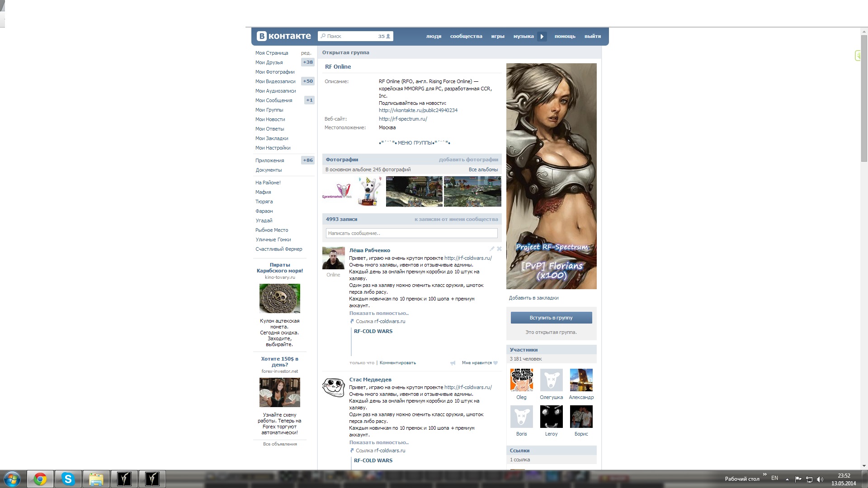Click the page's vertical scrollbar thumb
The height and width of the screenshot is (488, 868).
[864, 97]
